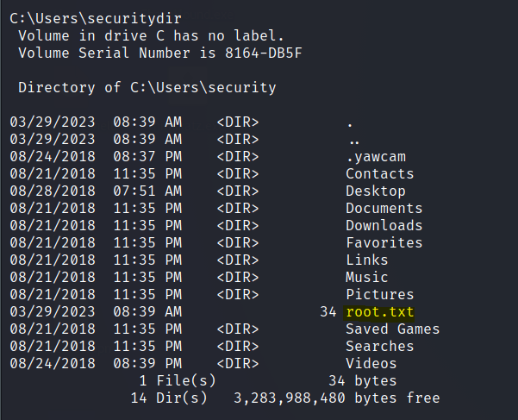Image resolution: width=518 pixels, height=420 pixels.
Task: Click the Desktop directory name
Action: click(x=376, y=191)
